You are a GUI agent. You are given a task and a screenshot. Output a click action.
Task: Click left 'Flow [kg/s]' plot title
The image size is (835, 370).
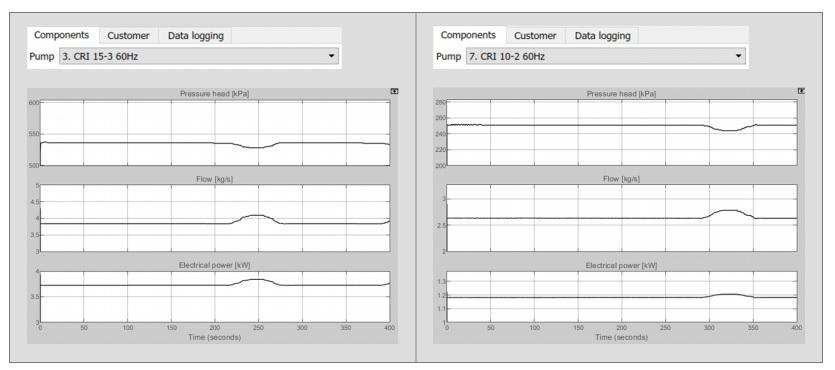(215, 179)
